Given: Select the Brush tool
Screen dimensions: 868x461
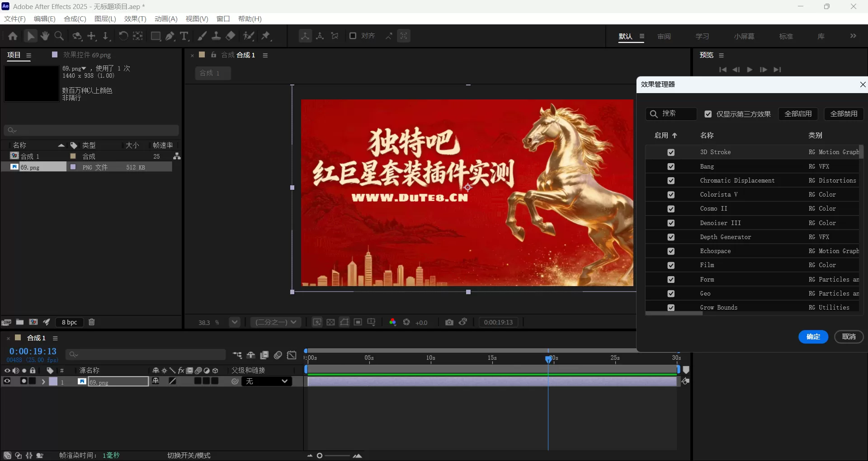Looking at the screenshot, I should tap(202, 36).
